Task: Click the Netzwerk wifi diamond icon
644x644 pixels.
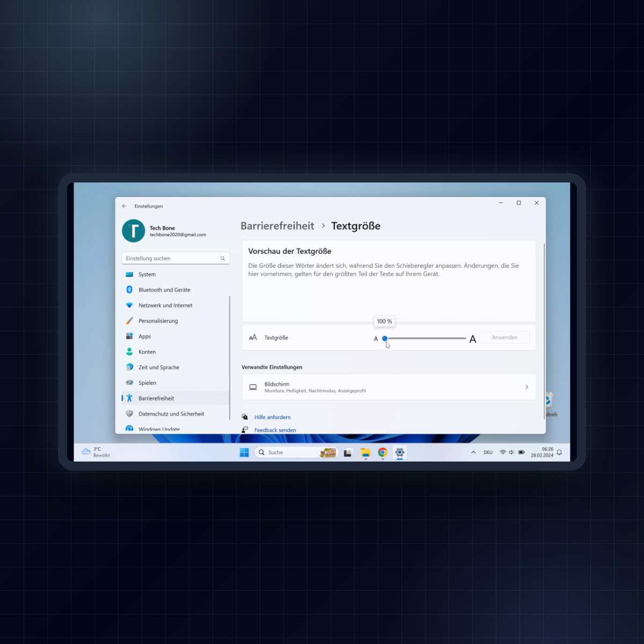Action: tap(129, 305)
